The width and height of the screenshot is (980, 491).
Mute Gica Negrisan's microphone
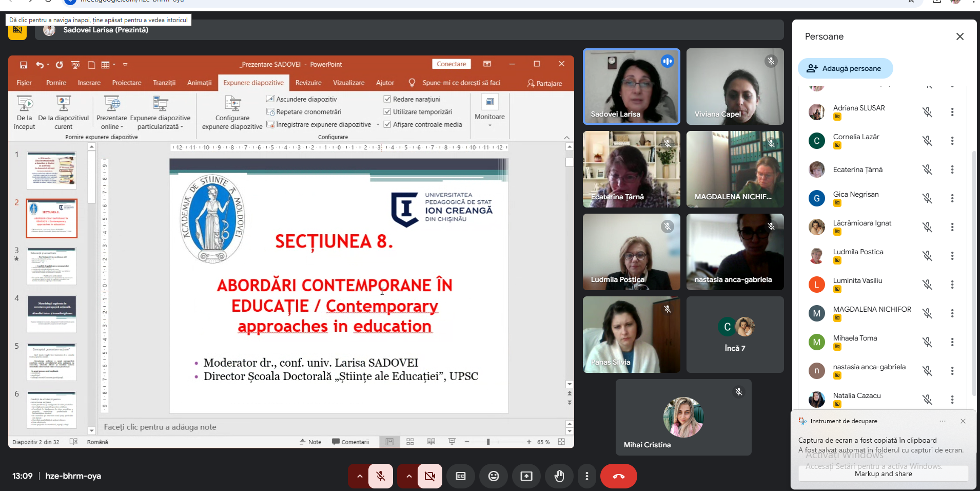click(927, 198)
